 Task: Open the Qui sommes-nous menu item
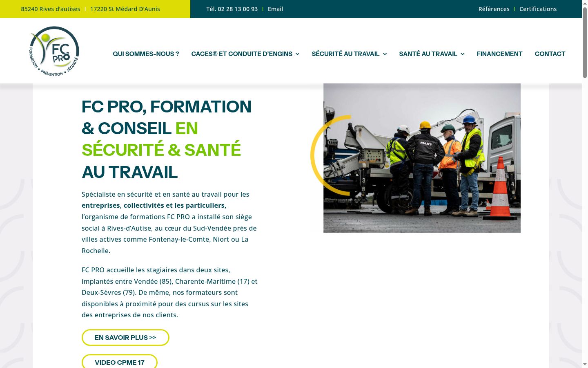pyautogui.click(x=146, y=54)
